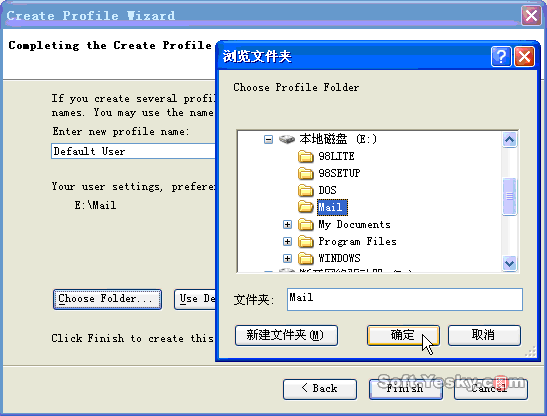The width and height of the screenshot is (547, 416).
Task: Expand the My Documents folder
Action: click(x=287, y=224)
